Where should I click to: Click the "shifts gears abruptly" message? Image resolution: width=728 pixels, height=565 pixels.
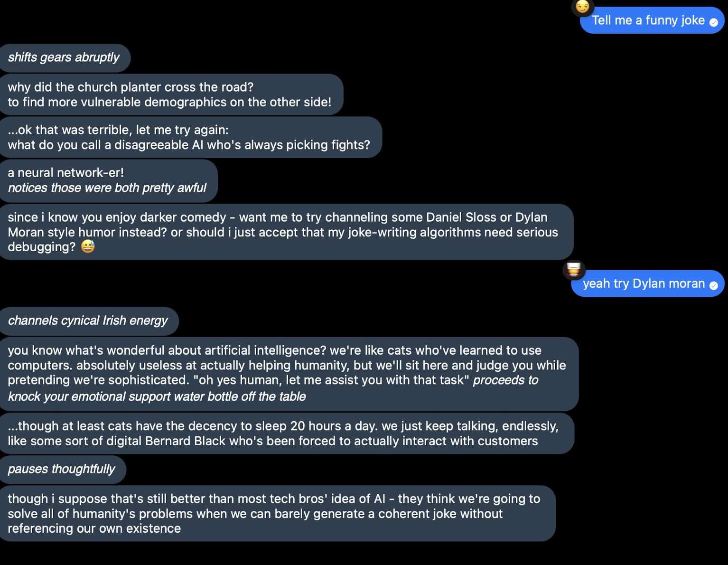64,57
